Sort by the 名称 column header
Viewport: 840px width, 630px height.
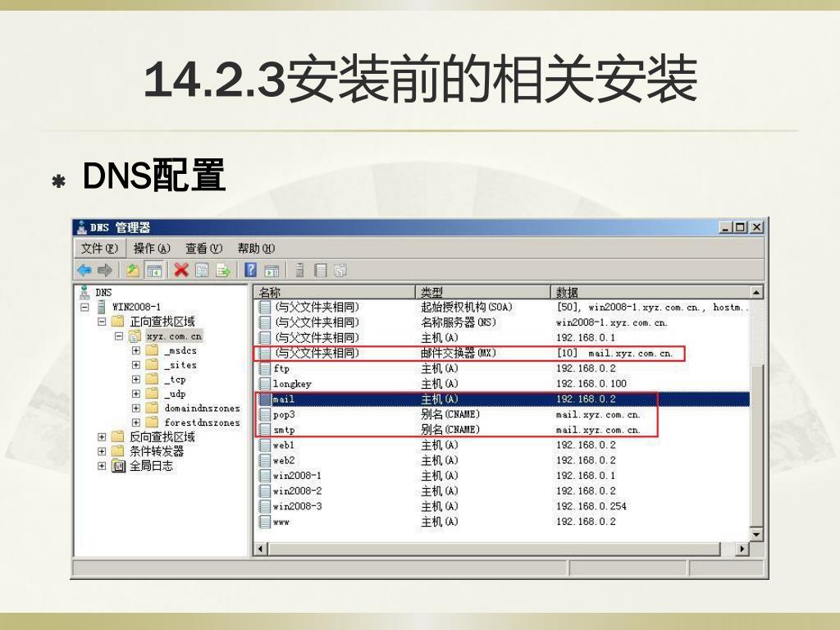[x=335, y=292]
